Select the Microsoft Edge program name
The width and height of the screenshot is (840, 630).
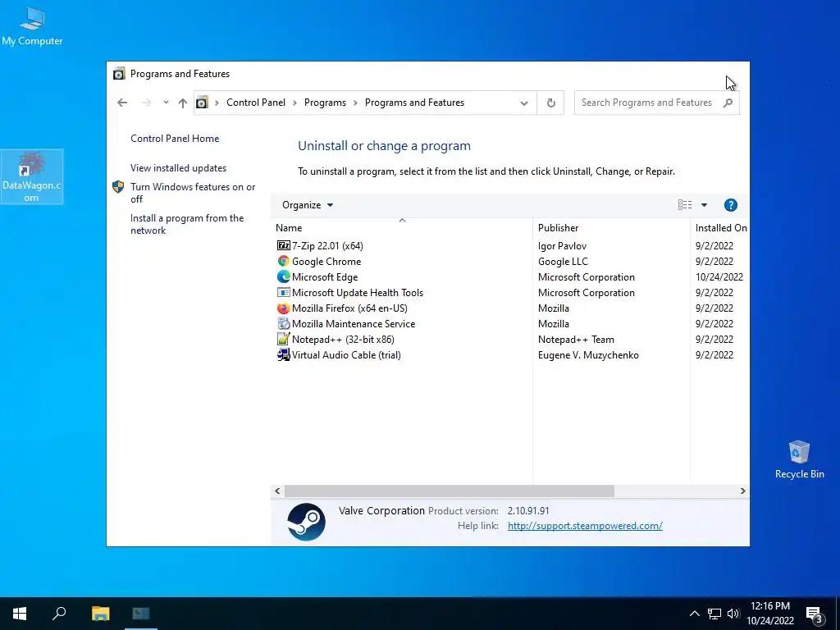click(325, 277)
